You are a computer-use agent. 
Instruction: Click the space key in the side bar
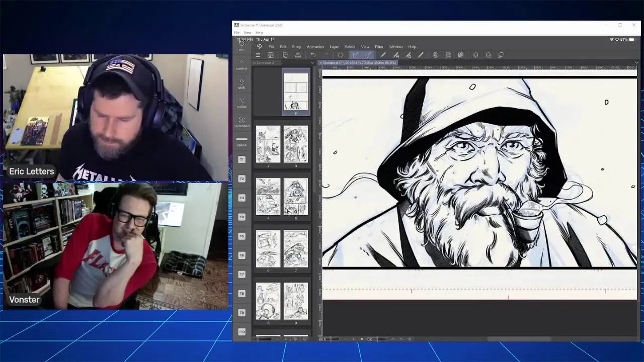point(242,141)
